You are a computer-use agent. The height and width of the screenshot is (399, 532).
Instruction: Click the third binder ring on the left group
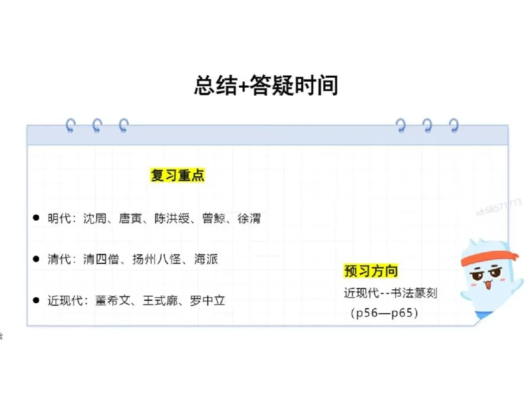pyautogui.click(x=122, y=125)
